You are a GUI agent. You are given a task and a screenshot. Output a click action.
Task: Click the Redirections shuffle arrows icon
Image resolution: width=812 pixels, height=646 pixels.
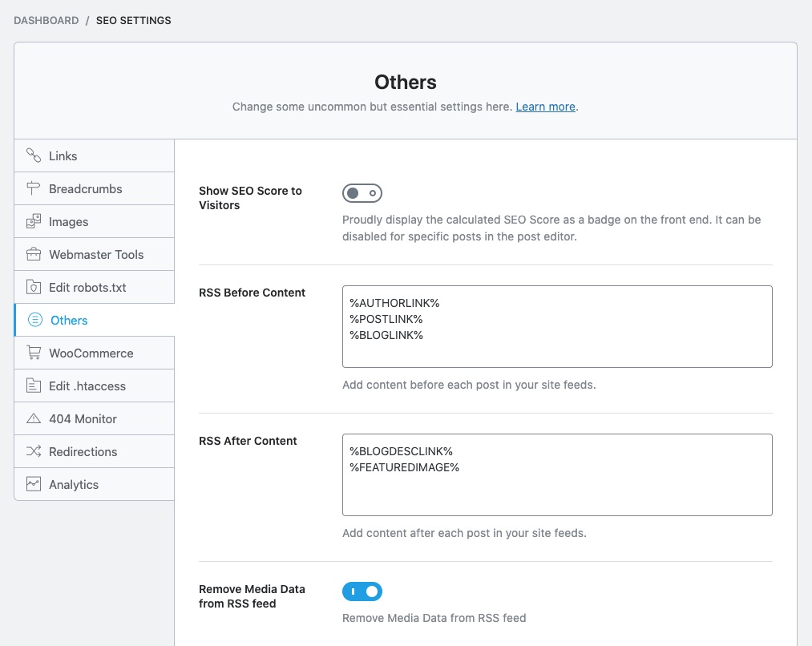click(x=34, y=451)
